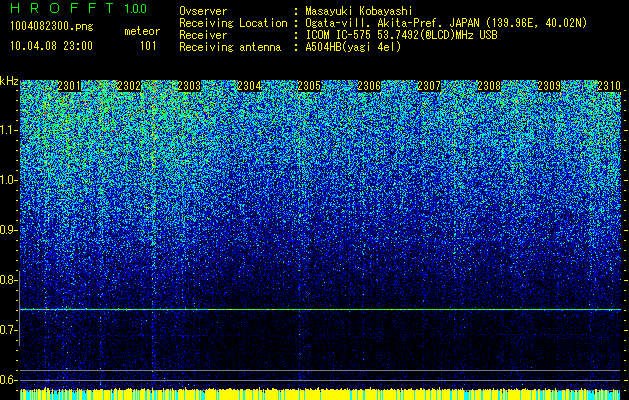Click the ICOM IC-575 53.7492 MHz USB text
The width and height of the screenshot is (629, 400).
(401, 35)
